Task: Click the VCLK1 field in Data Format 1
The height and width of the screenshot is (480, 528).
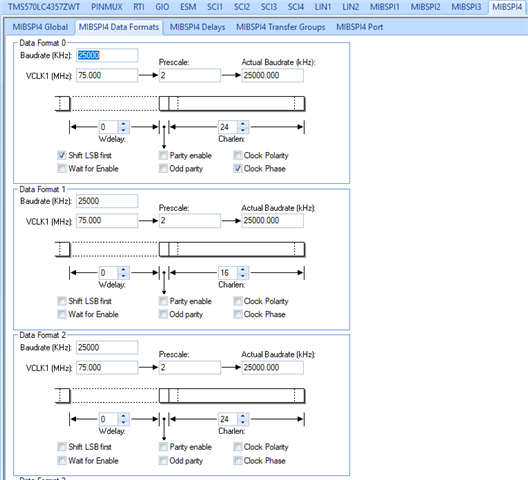Action: coord(107,221)
